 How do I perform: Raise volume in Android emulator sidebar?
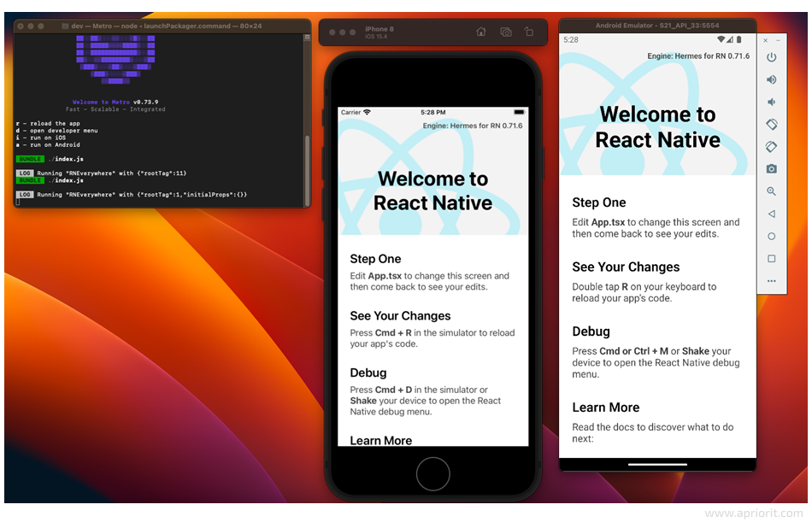771,79
